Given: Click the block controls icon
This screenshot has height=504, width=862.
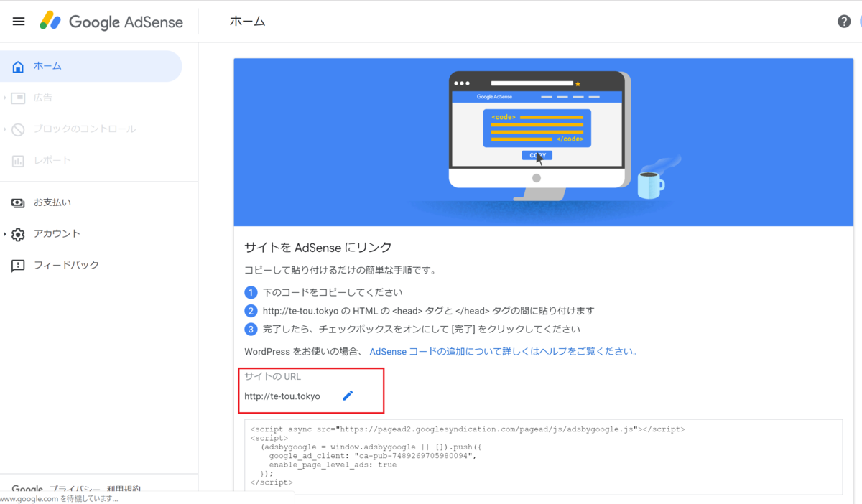Looking at the screenshot, I should 18,129.
